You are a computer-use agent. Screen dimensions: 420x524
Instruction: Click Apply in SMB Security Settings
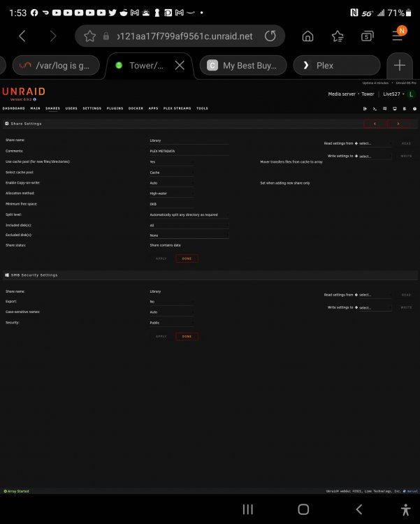(161, 337)
